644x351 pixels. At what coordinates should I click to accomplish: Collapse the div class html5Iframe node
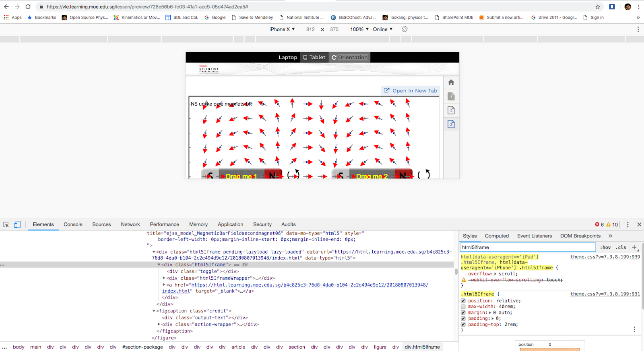coord(159,265)
